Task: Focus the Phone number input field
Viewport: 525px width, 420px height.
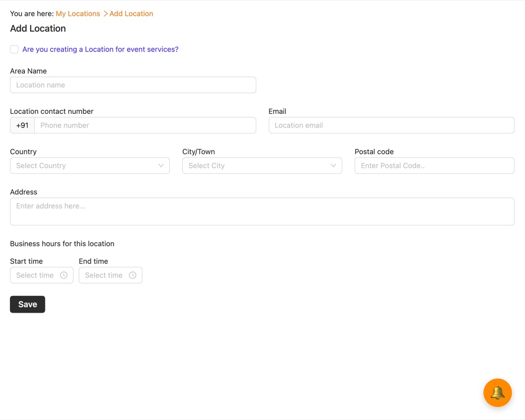Action: [x=145, y=125]
